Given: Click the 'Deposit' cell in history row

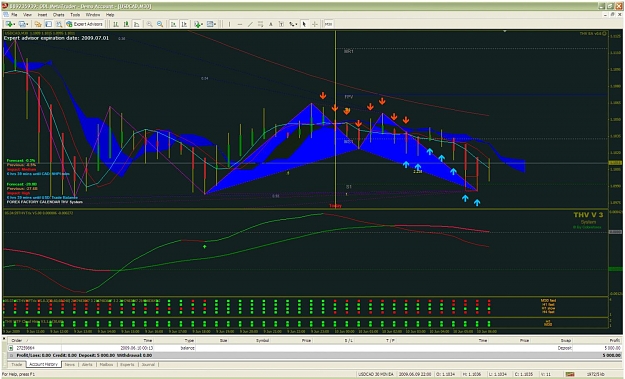Looking at the screenshot, I should point(564,348).
